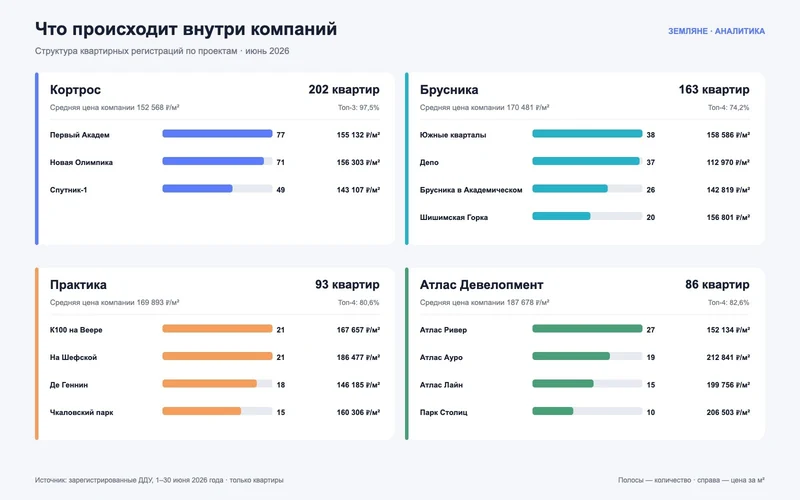Click the Де Геннин progress bar
The height and width of the screenshot is (500, 800).
(217, 384)
